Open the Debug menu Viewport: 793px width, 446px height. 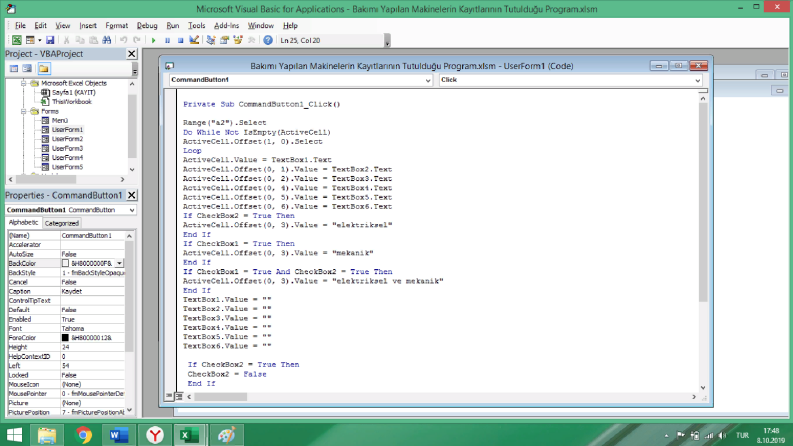click(147, 25)
